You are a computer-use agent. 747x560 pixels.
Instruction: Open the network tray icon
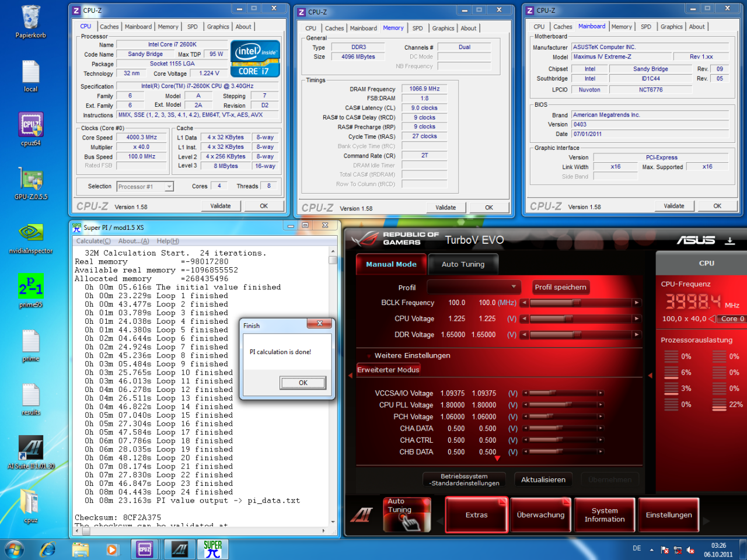678,549
